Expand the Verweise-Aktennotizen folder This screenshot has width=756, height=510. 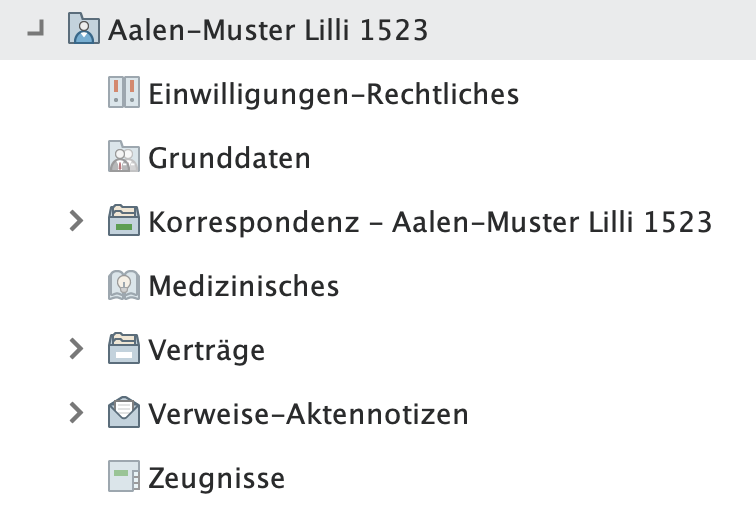(76, 414)
